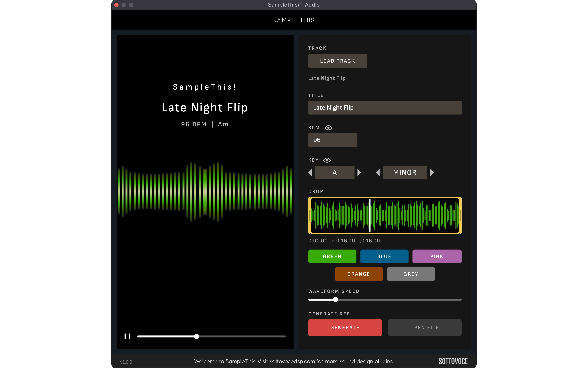Click the 96 BPM | Am preview text

coord(205,124)
